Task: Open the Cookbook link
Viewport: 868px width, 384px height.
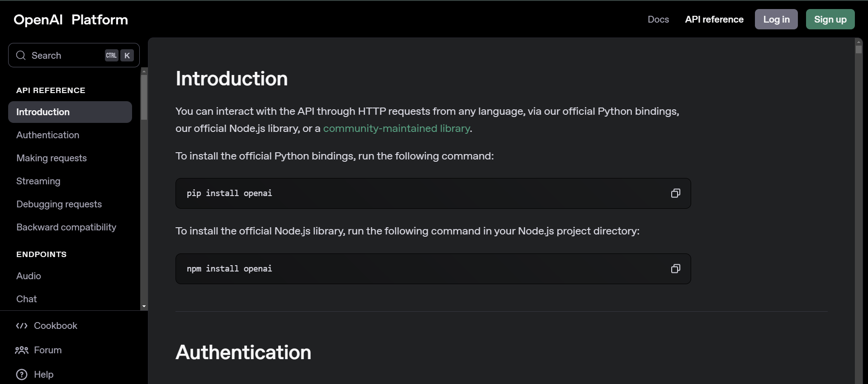Action: click(x=56, y=326)
